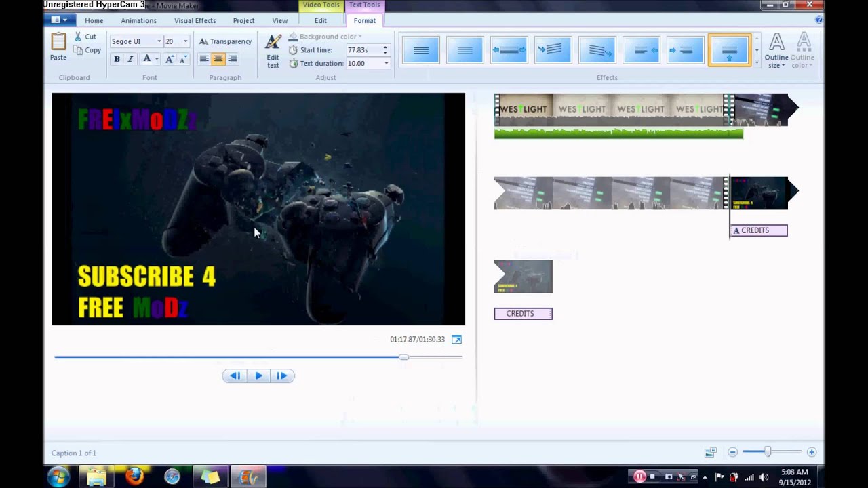
Task: Switch to the Animations ribbon tab
Action: (x=138, y=20)
